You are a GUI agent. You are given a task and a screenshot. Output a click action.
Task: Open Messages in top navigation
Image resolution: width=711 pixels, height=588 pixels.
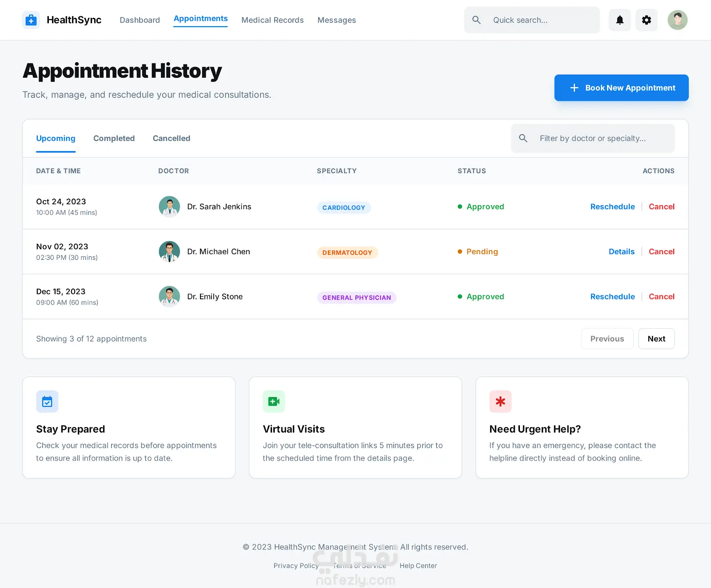click(336, 20)
